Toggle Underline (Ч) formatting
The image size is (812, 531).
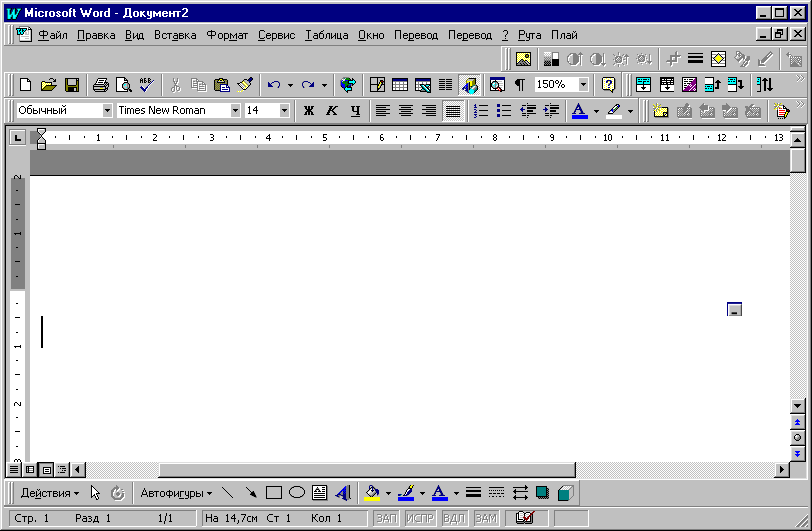[x=355, y=110]
